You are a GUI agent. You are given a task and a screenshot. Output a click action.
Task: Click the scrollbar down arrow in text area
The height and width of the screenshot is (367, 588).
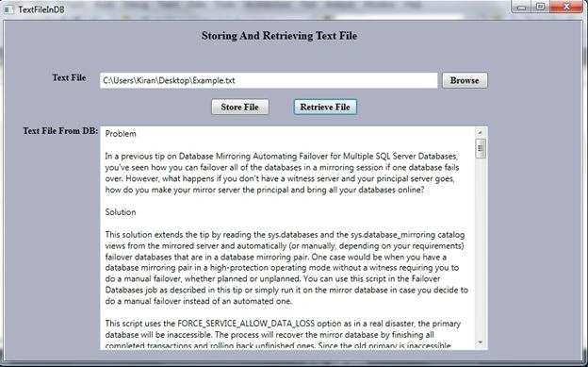pos(481,342)
